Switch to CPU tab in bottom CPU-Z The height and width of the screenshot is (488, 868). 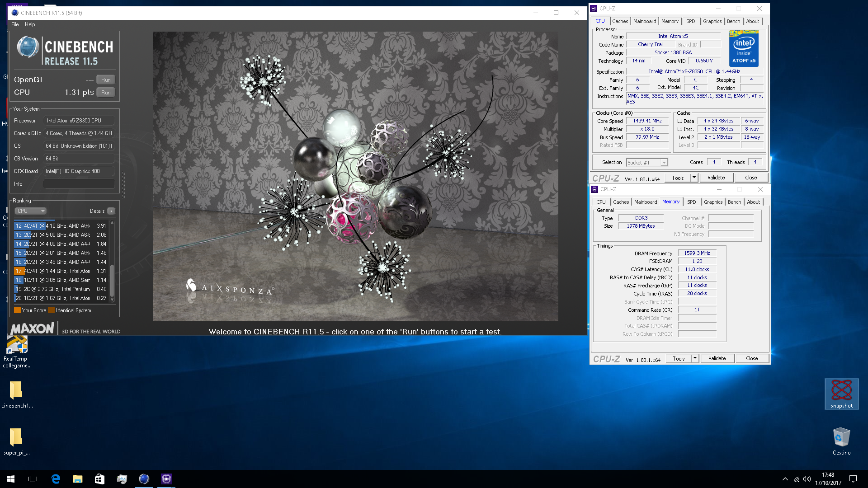point(601,202)
